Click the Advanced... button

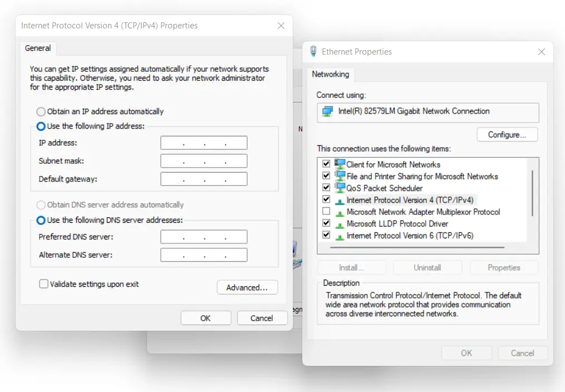pyautogui.click(x=247, y=287)
